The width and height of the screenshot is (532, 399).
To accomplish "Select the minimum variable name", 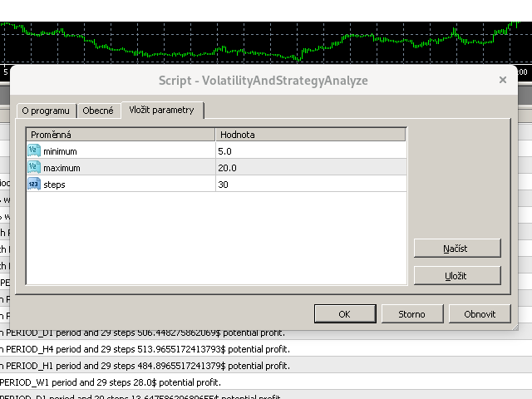I will pos(60,151).
